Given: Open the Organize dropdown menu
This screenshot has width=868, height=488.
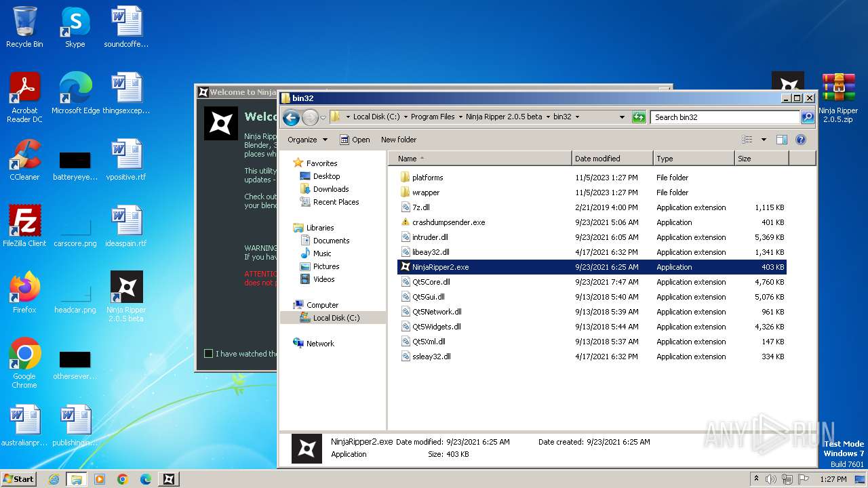Looking at the screenshot, I should (x=307, y=140).
